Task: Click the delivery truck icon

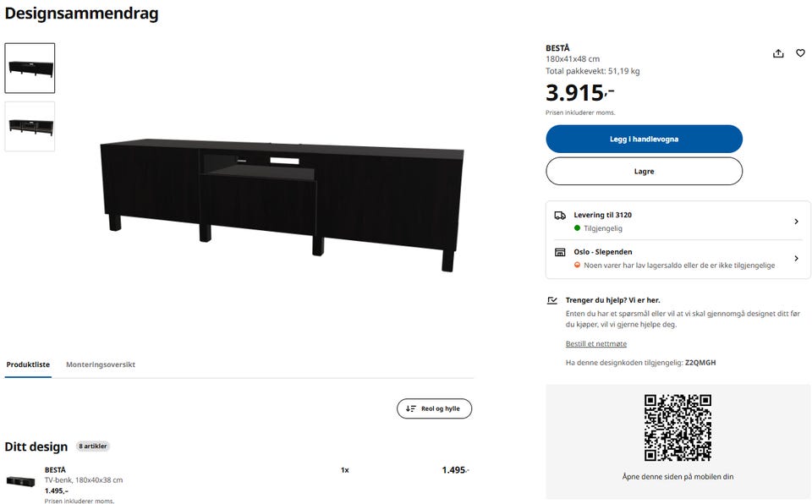Action: 560,216
